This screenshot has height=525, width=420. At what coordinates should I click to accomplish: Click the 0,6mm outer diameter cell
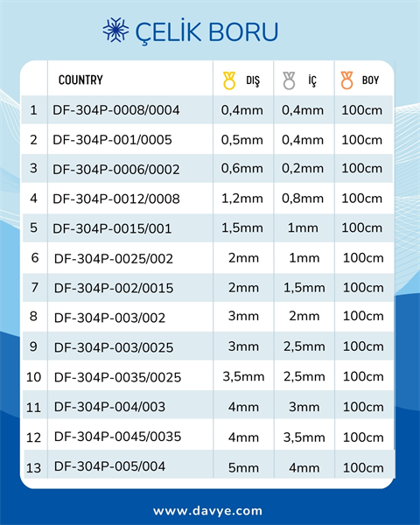(242, 168)
